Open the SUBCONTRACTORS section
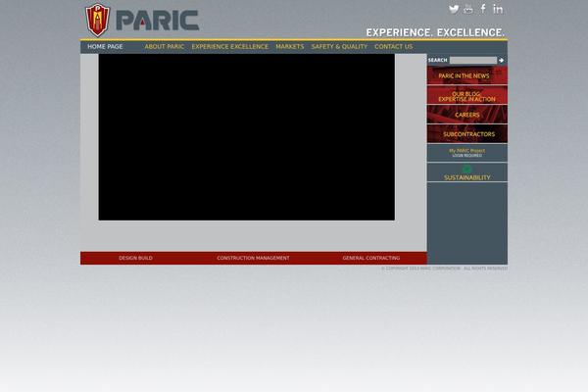588x392 pixels. pos(467,134)
